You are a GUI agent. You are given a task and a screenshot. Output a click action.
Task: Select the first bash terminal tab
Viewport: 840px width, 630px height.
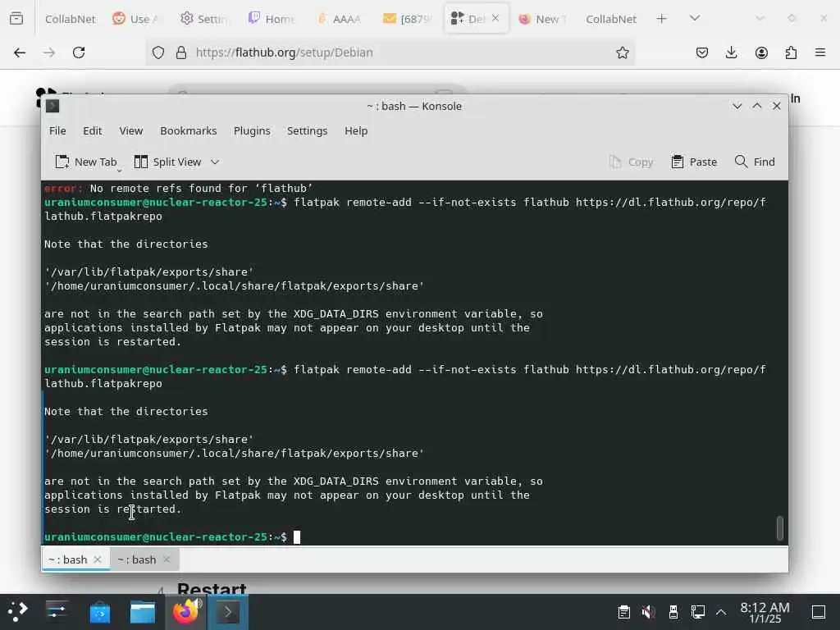coord(68,559)
